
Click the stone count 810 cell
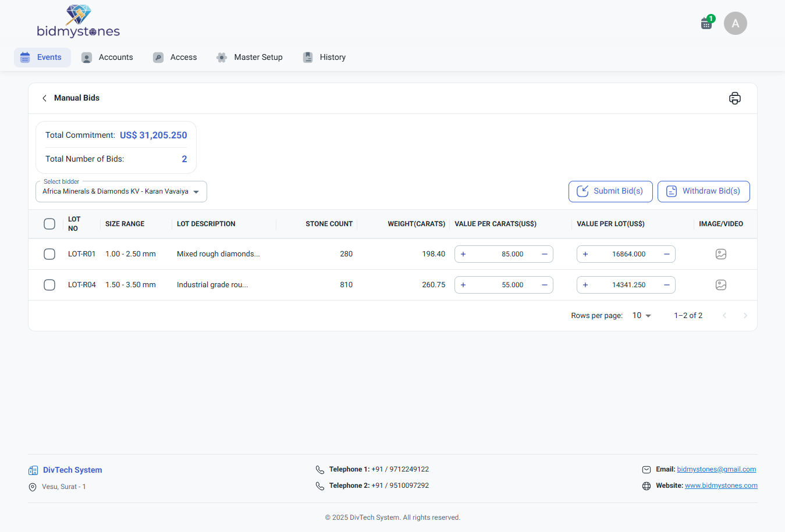[x=346, y=285]
